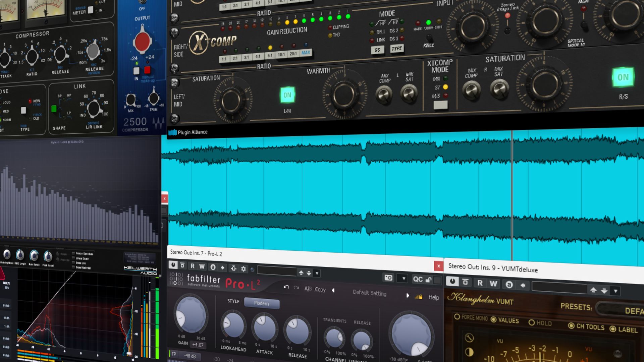Screen dimensions: 644x362
Task: Toggle the green SHAPE button in LINK section
Action: (54, 109)
